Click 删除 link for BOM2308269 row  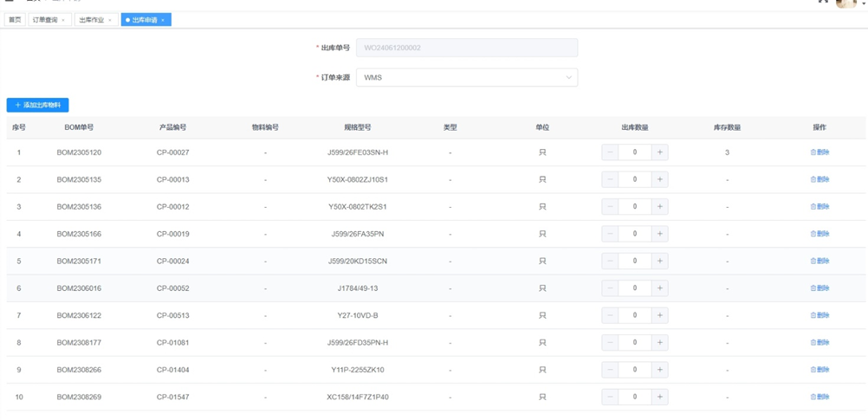(x=819, y=397)
